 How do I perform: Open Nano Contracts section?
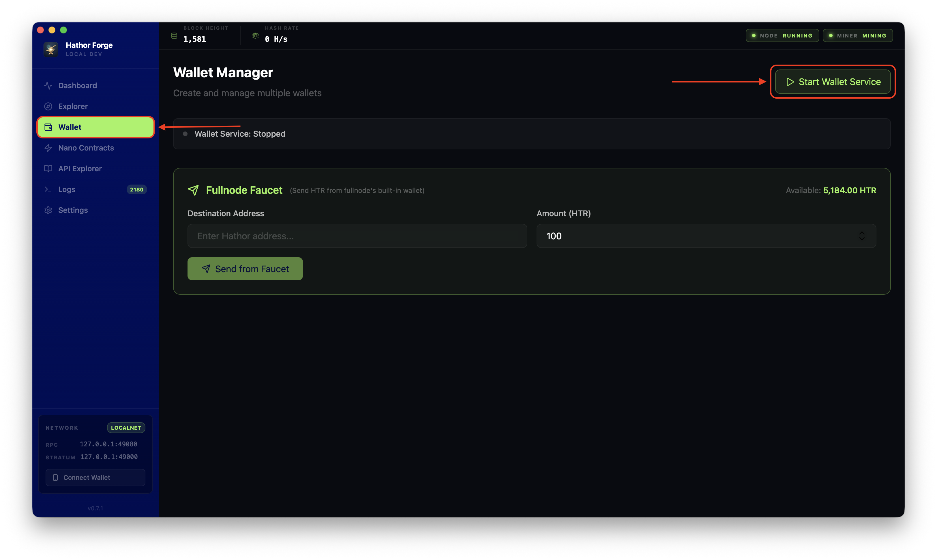point(95,148)
